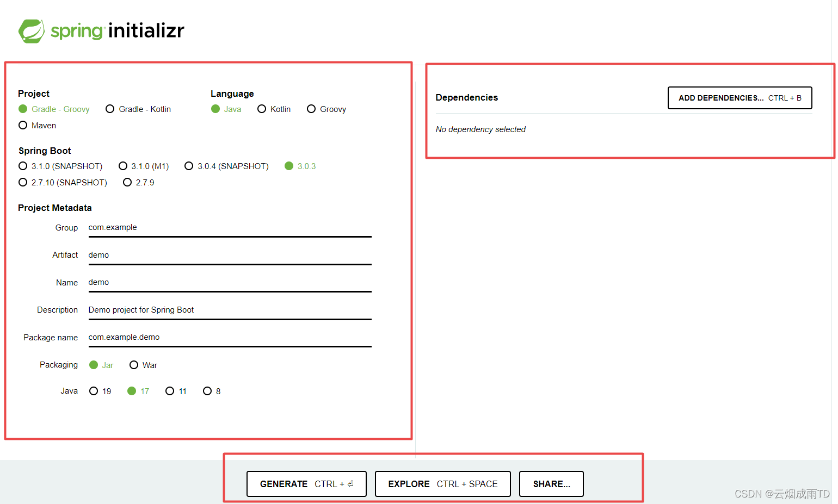838x504 pixels.
Task: Select Spring Boot version 3.0.3
Action: (300, 166)
